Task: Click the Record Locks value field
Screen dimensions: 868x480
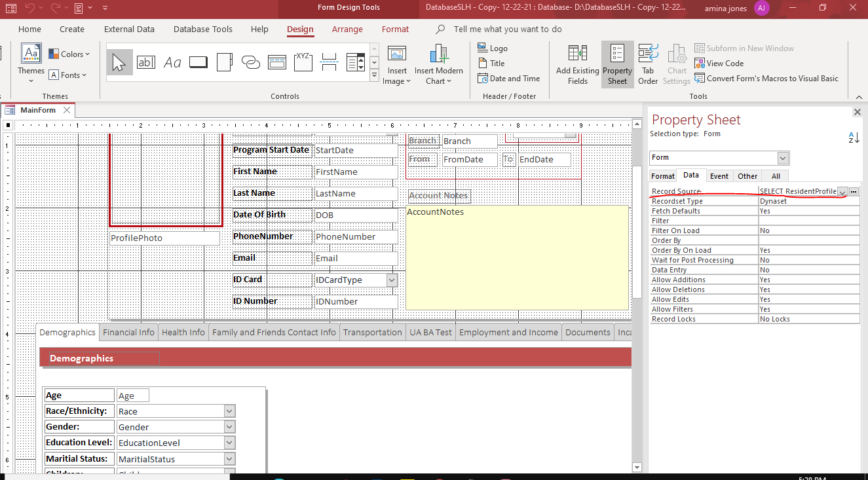Action: click(x=809, y=319)
